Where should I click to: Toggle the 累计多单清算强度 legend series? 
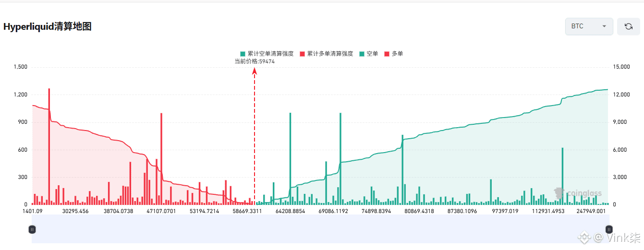[x=326, y=54]
